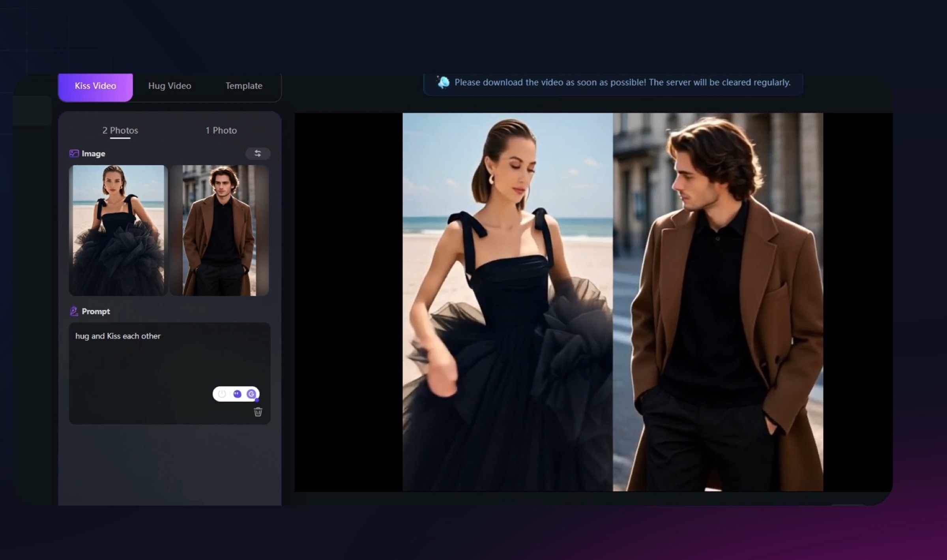Switch to the Kiss Video tab

(x=95, y=86)
